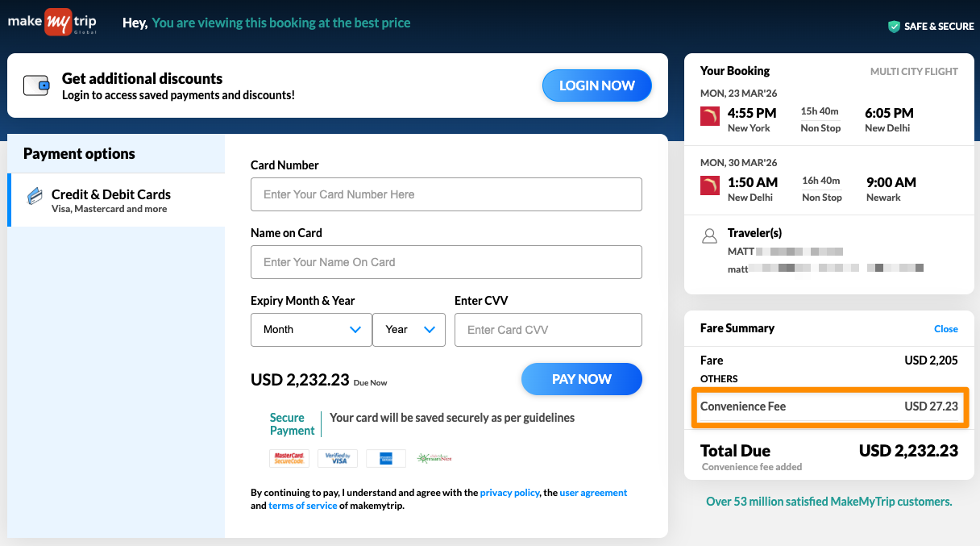Open the user agreement link
This screenshot has width=980, height=546.
point(593,493)
